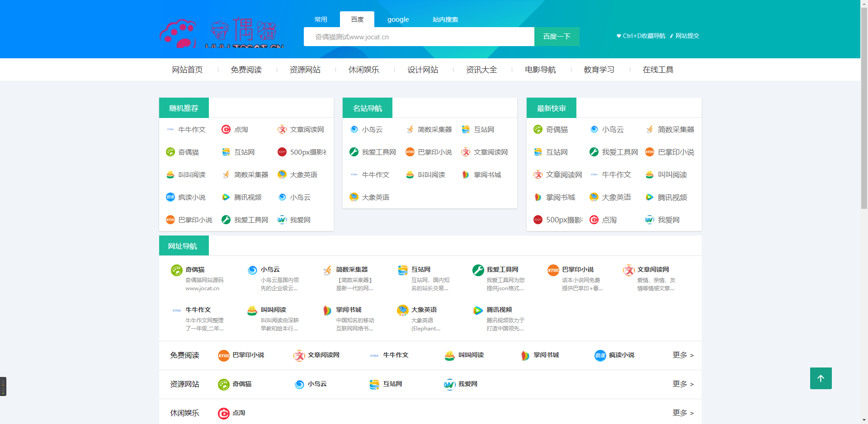The width and height of the screenshot is (868, 424).
Task: Click 文章阅读网 icon in 随机推荐 panel
Action: tap(282, 130)
